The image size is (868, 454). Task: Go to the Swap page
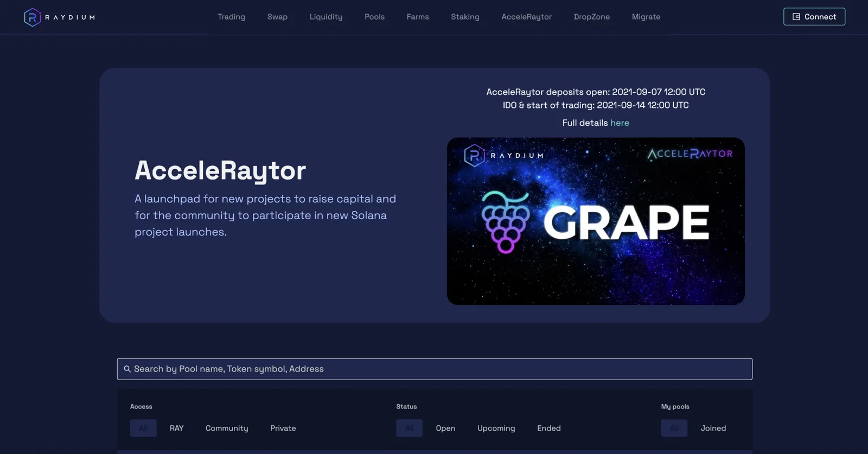coord(277,17)
